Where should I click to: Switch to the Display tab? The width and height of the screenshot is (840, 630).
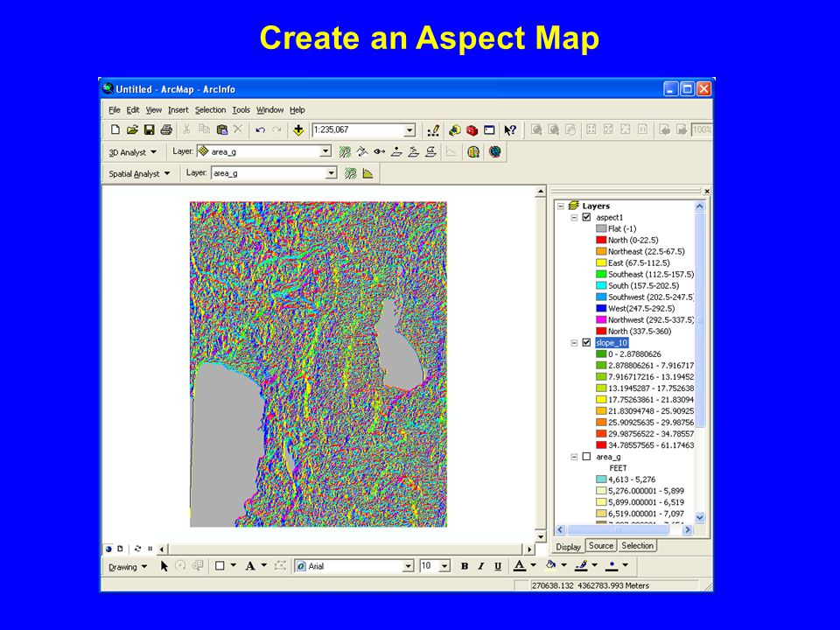pos(569,546)
